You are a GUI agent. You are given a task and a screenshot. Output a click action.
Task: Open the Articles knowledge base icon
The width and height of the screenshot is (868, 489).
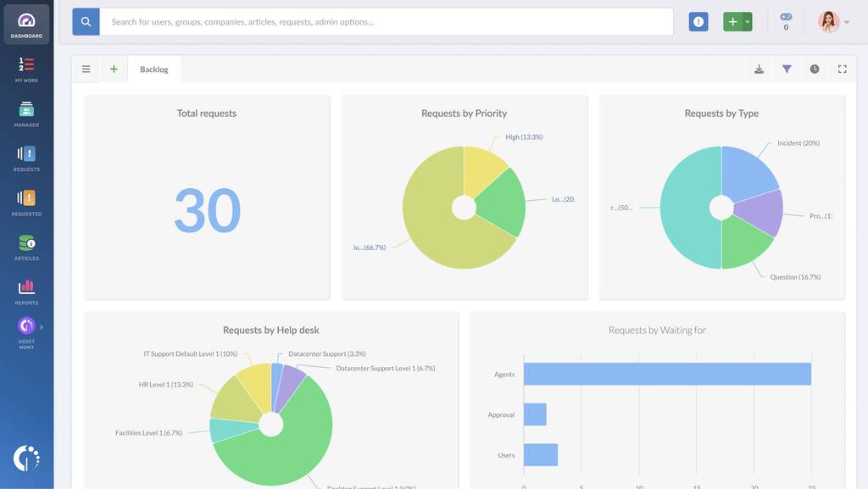(x=26, y=247)
